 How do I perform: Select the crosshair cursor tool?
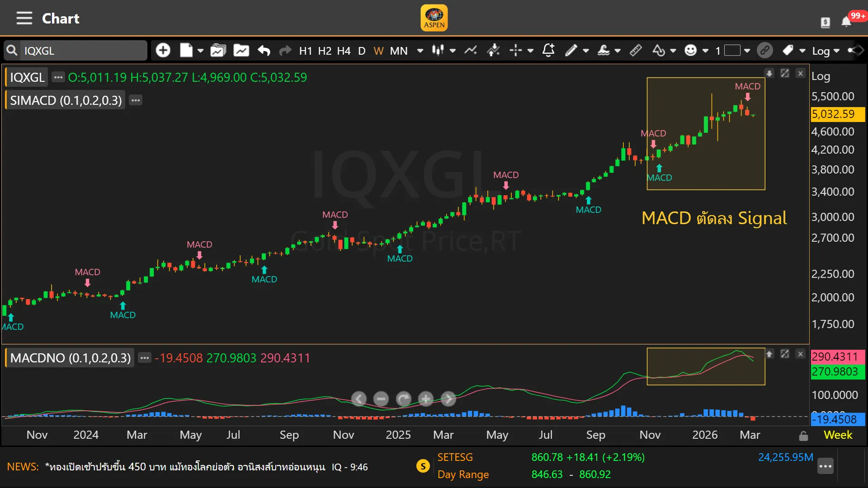point(515,51)
